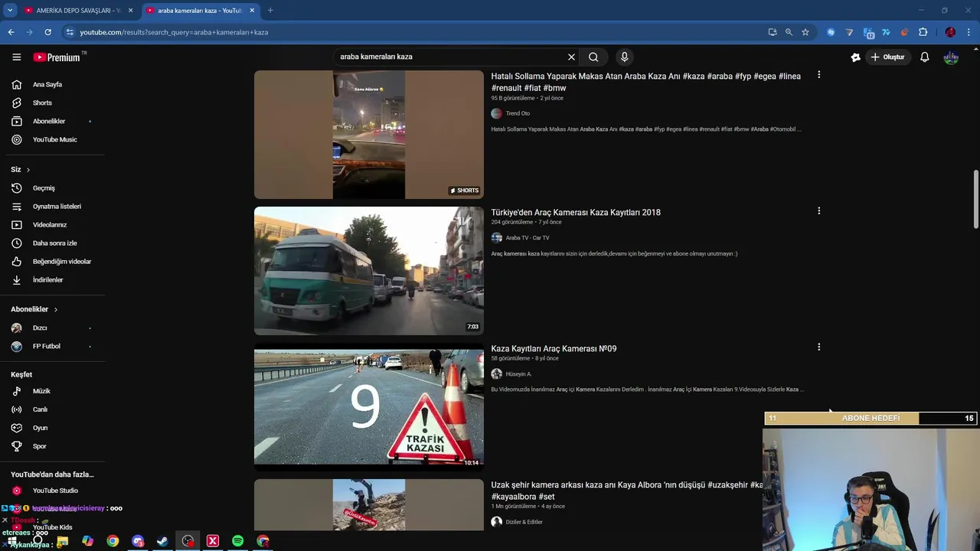Viewport: 980px width, 551px height.
Task: Click the magnifier search button
Action: click(x=593, y=57)
